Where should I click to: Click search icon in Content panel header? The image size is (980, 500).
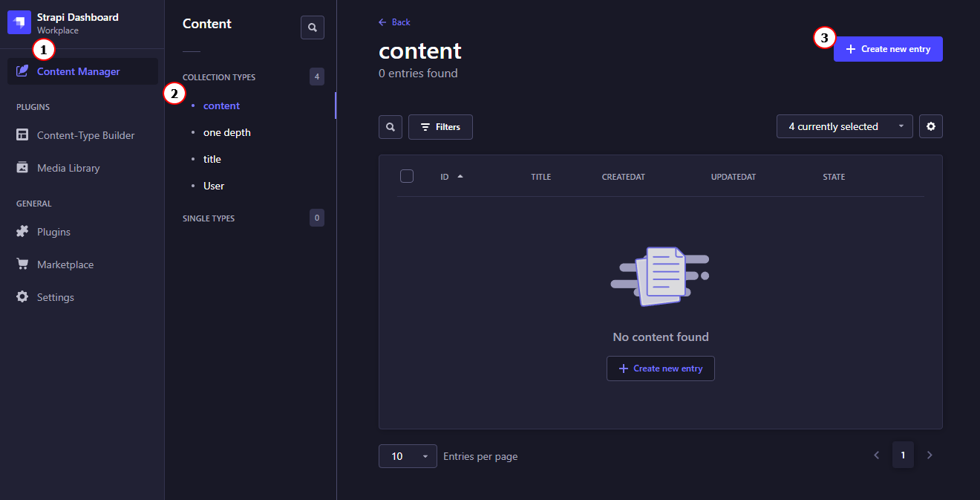(313, 27)
